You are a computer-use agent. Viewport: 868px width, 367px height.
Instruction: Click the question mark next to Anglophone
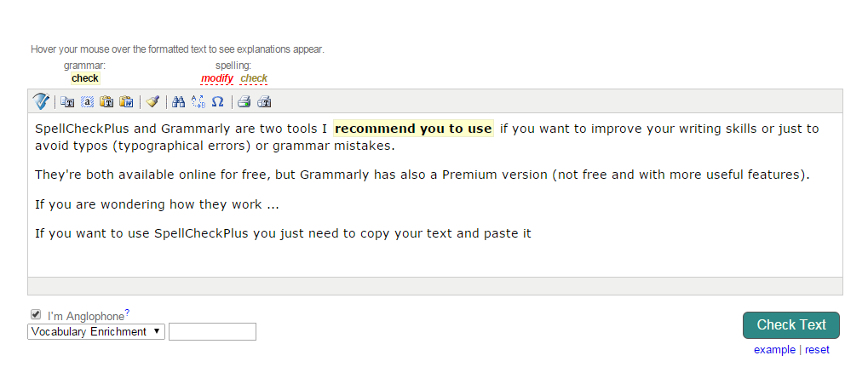(127, 313)
